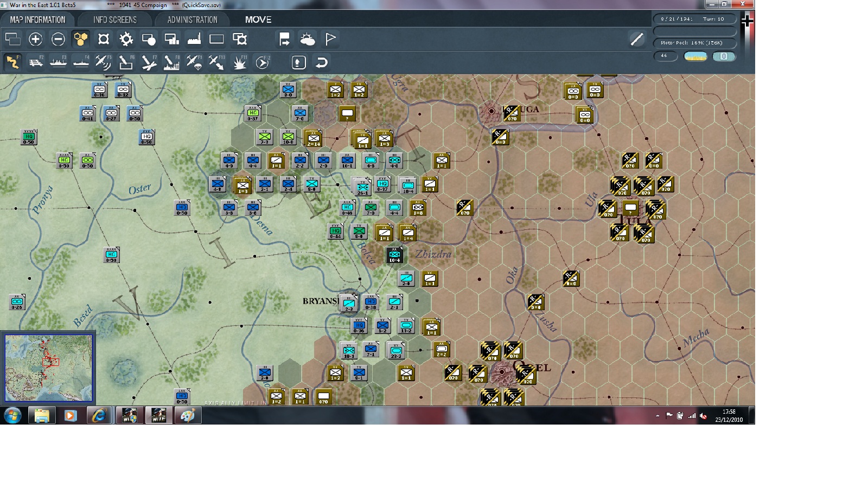Select the black 10-4 unit near Zhizdra

(394, 255)
